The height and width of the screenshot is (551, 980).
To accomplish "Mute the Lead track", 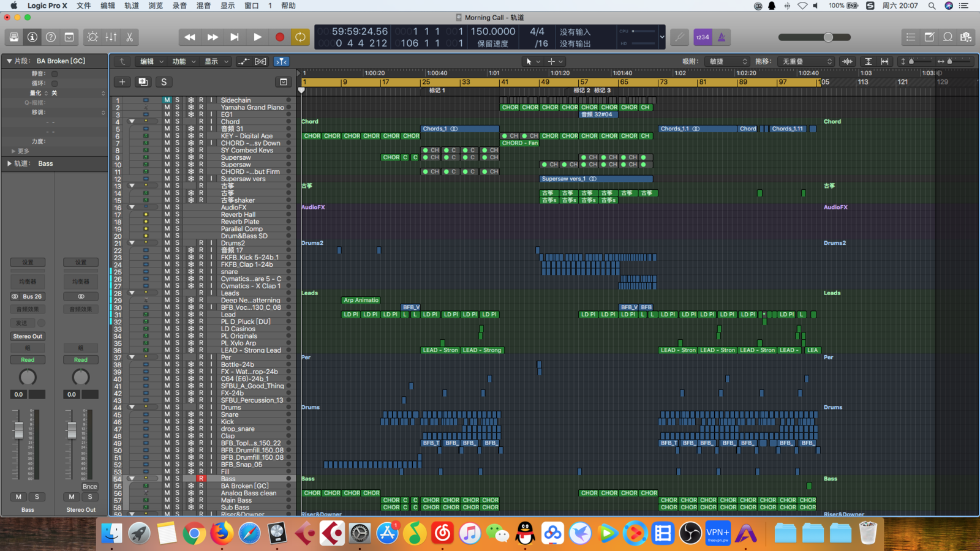I will point(167,315).
